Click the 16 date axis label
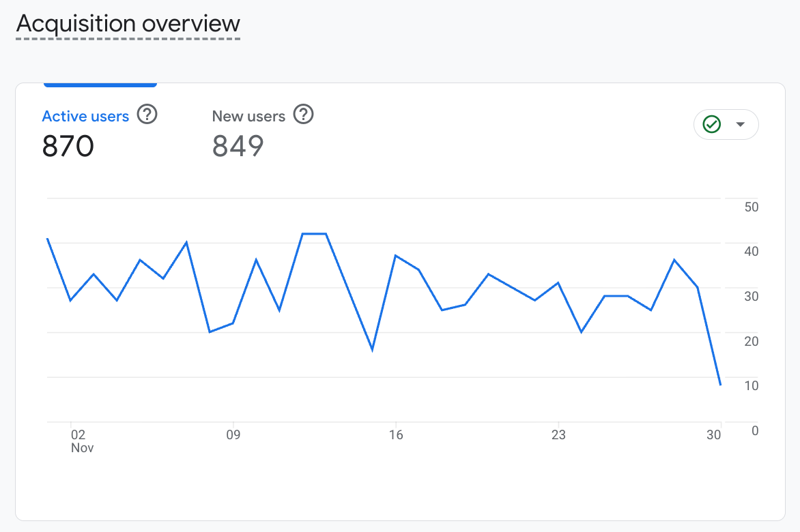Screen dimensions: 800x532 (395, 434)
